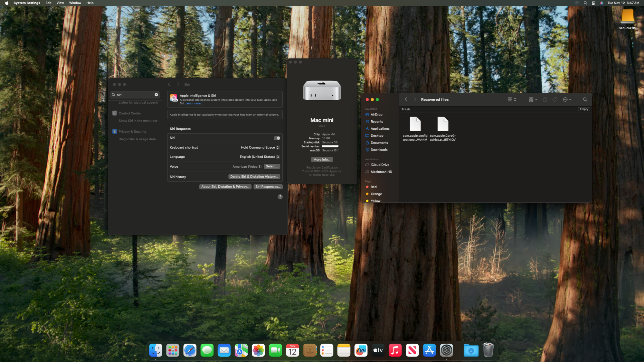
Task: Click the Share icon in the Finder toolbar
Action: [x=545, y=100]
